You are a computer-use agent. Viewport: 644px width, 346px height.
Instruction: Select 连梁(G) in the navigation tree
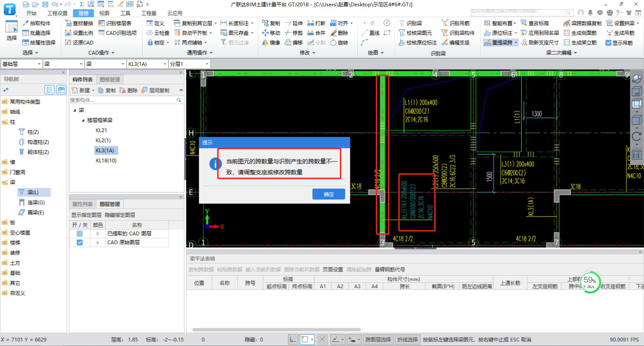click(32, 202)
